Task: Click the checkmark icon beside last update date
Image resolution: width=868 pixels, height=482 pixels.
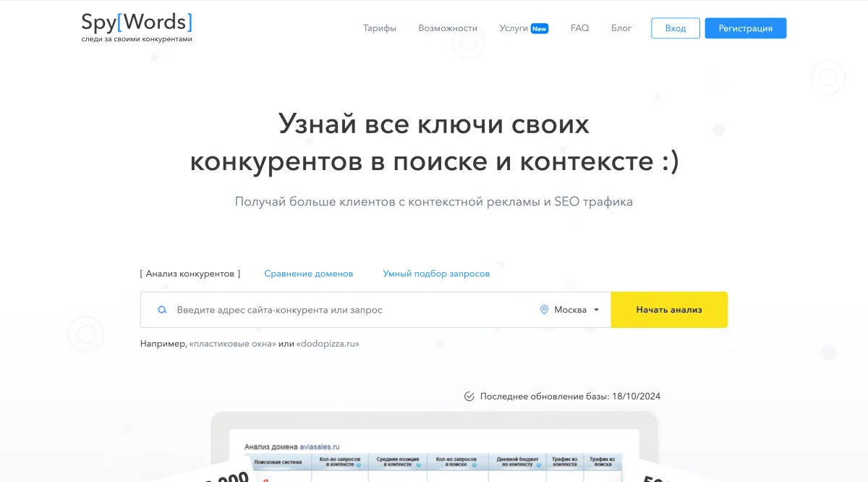Action: (469, 396)
